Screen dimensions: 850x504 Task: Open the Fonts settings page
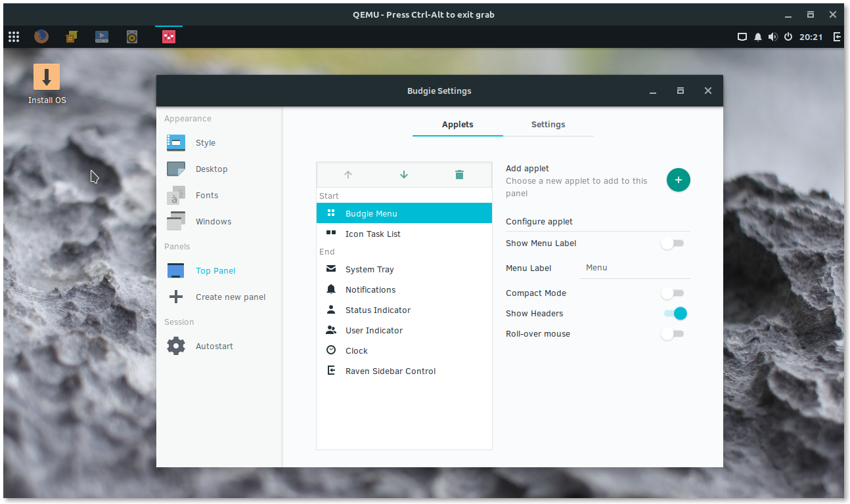coord(219,195)
